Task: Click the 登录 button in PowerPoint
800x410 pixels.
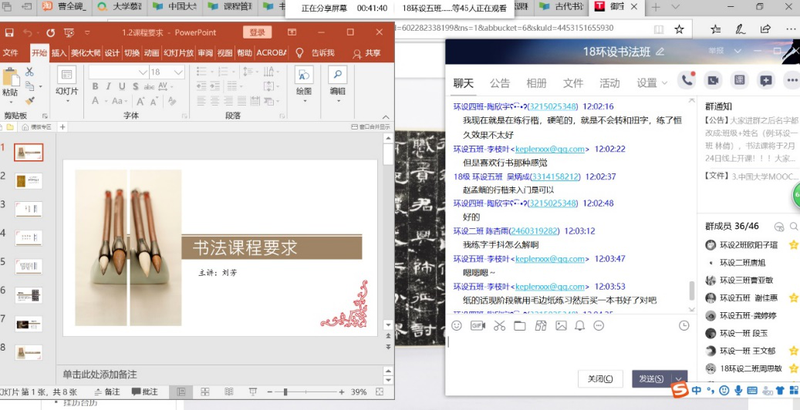Action: click(258, 32)
